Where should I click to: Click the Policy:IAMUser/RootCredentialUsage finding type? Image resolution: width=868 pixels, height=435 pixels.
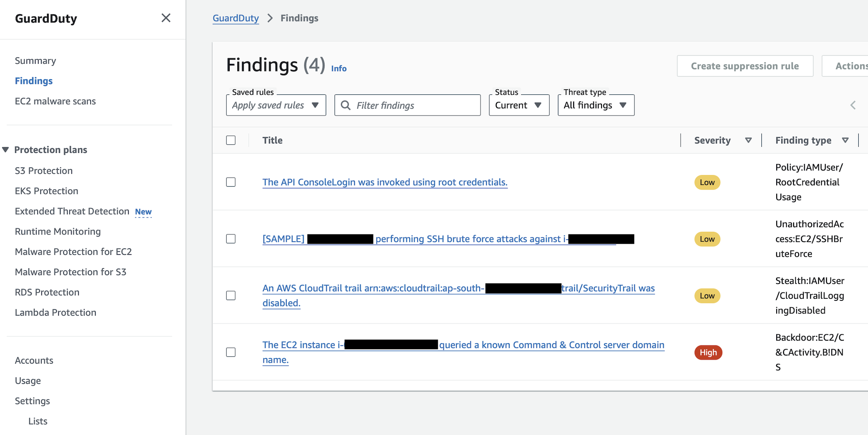pyautogui.click(x=809, y=182)
